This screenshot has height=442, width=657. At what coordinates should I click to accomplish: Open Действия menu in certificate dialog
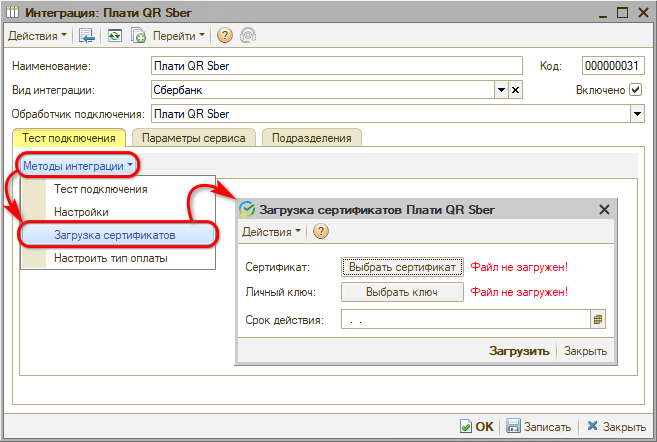click(271, 232)
